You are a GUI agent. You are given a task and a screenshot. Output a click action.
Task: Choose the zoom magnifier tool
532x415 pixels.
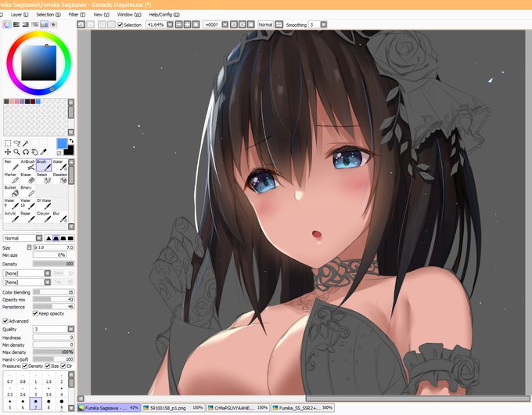(x=16, y=152)
